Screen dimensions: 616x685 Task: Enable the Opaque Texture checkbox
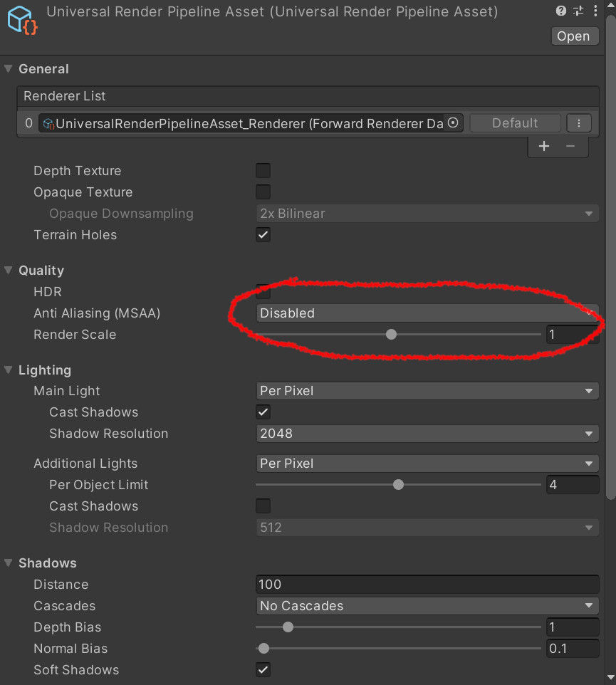(263, 192)
